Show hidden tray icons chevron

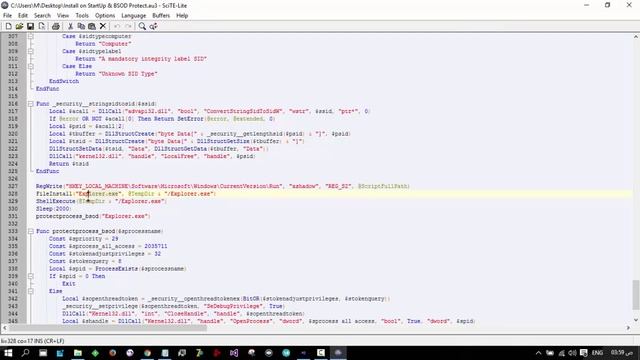(x=538, y=353)
